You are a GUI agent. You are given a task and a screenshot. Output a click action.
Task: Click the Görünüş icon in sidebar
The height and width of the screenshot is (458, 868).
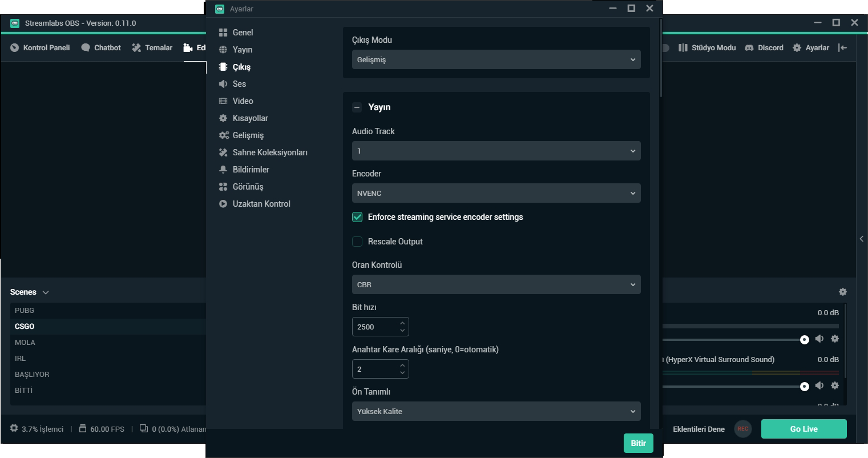(x=223, y=187)
